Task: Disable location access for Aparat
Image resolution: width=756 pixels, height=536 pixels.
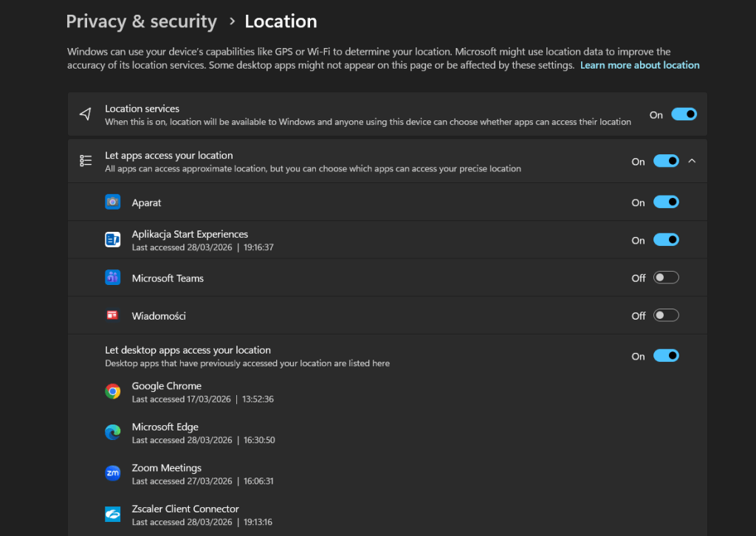Action: click(666, 202)
